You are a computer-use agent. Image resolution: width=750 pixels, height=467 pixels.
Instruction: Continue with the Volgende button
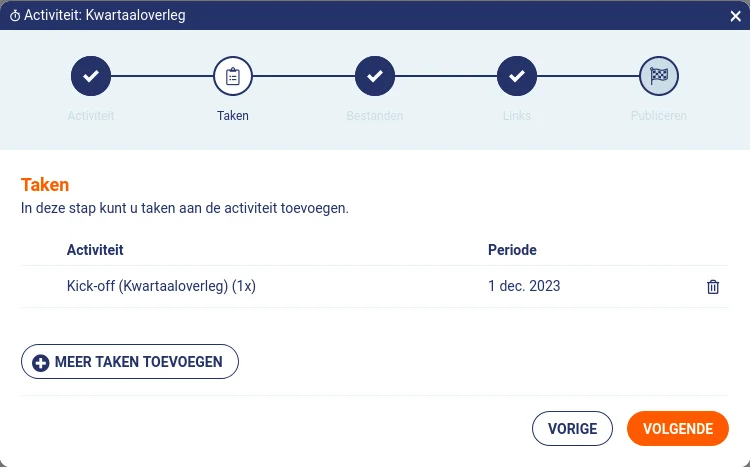click(678, 429)
